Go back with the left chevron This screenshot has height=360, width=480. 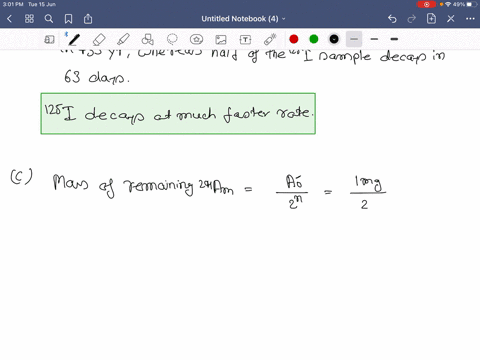click(x=9, y=19)
